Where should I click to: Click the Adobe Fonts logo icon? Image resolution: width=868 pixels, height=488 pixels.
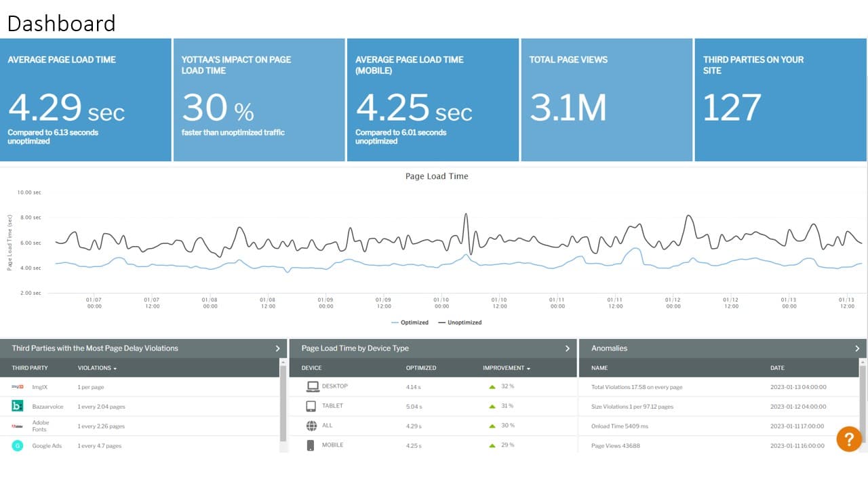(18, 426)
